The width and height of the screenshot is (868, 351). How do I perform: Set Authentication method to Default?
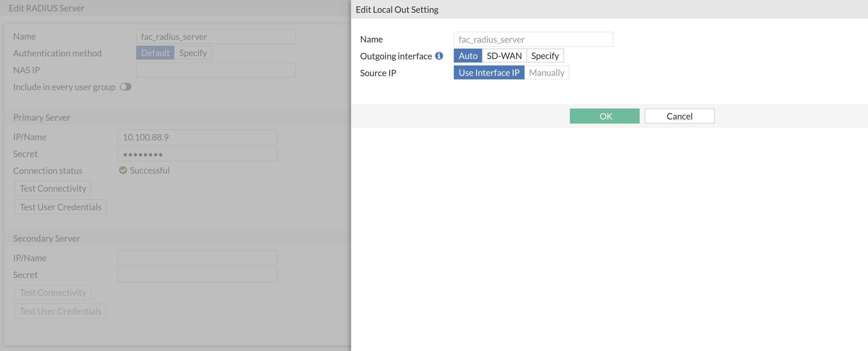pyautogui.click(x=155, y=53)
